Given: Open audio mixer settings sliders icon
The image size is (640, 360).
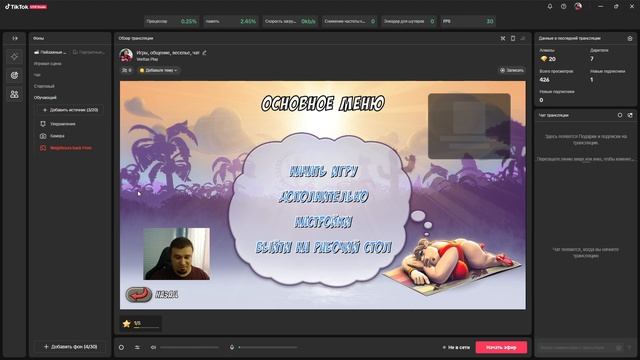Looking at the screenshot, I should pyautogui.click(x=137, y=347).
